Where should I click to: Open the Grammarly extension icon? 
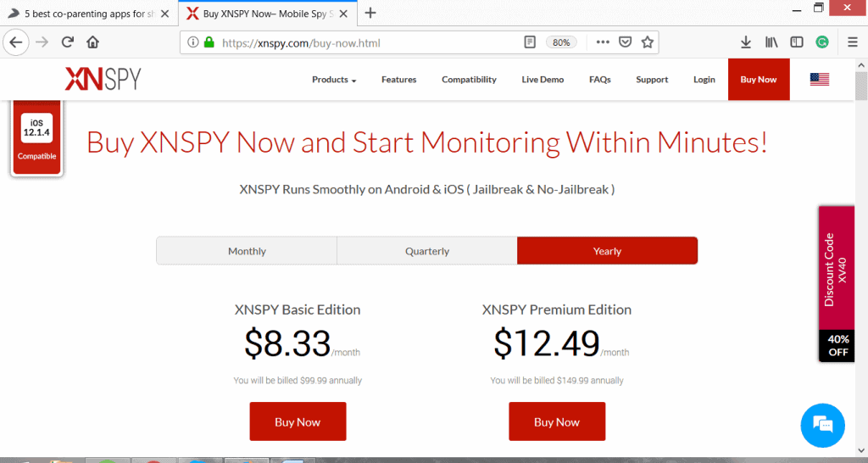[x=822, y=42]
